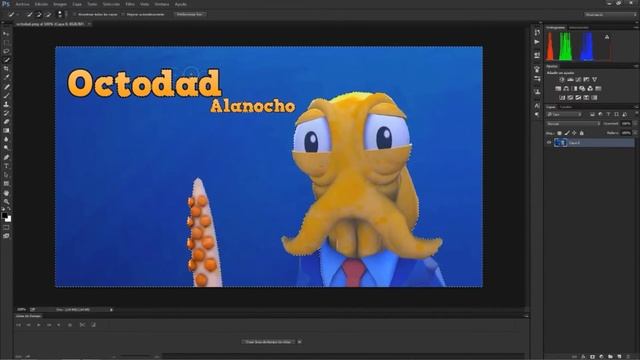This screenshot has height=360, width=640.
Task: Toggle the pixel layer filter in Layers panel
Action: coord(592,115)
